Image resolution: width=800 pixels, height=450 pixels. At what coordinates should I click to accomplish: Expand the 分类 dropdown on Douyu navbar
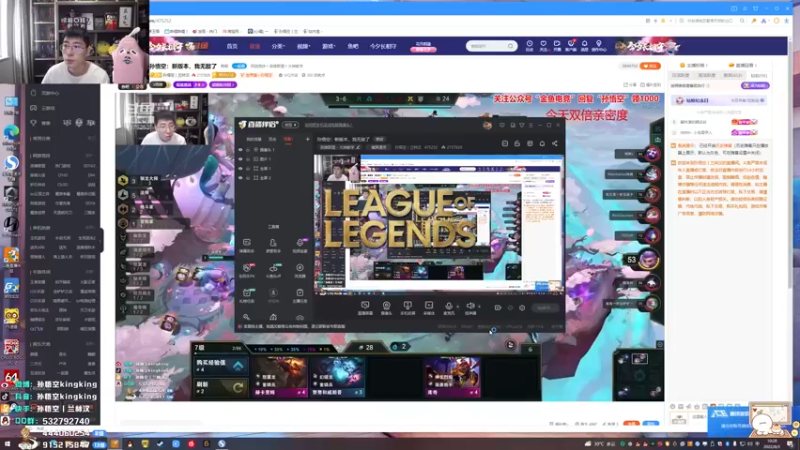[x=278, y=46]
